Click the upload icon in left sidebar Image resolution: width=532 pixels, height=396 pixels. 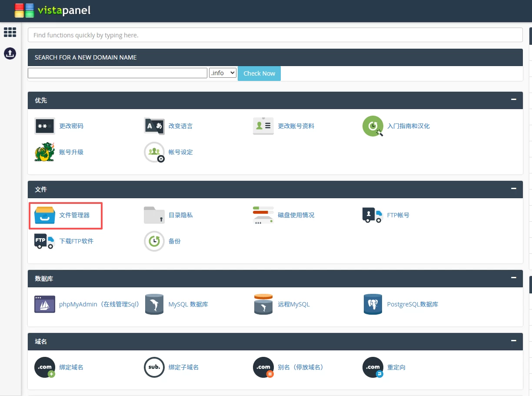click(10, 53)
